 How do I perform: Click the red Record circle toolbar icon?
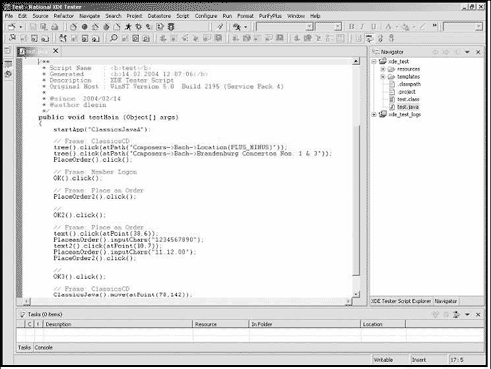point(85,27)
